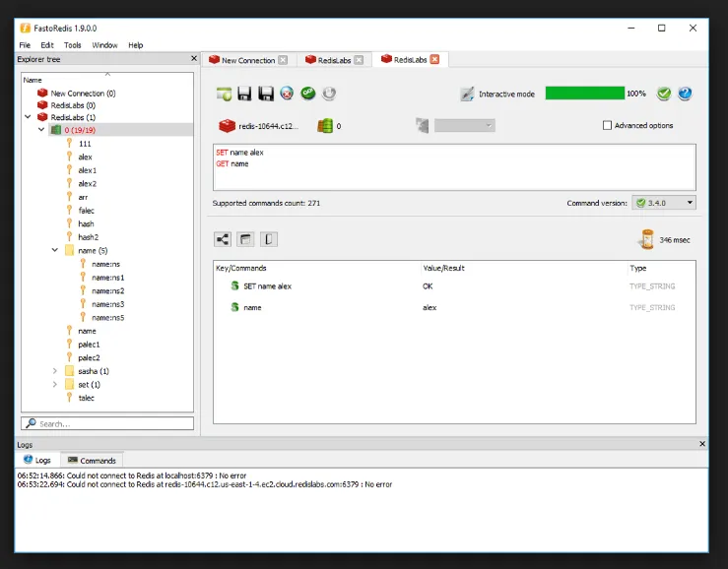Click the Key/Commands column header

(x=317, y=268)
